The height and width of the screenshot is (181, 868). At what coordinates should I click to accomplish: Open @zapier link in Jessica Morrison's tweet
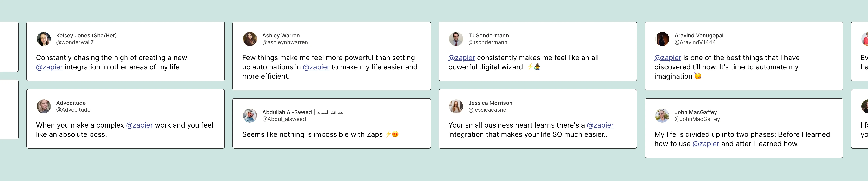click(600, 125)
